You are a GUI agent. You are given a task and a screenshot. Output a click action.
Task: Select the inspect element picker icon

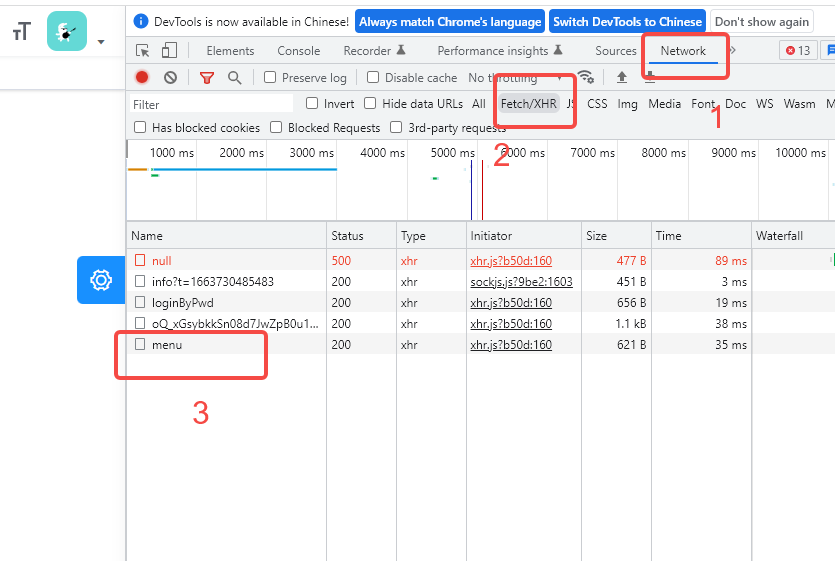[x=143, y=51]
